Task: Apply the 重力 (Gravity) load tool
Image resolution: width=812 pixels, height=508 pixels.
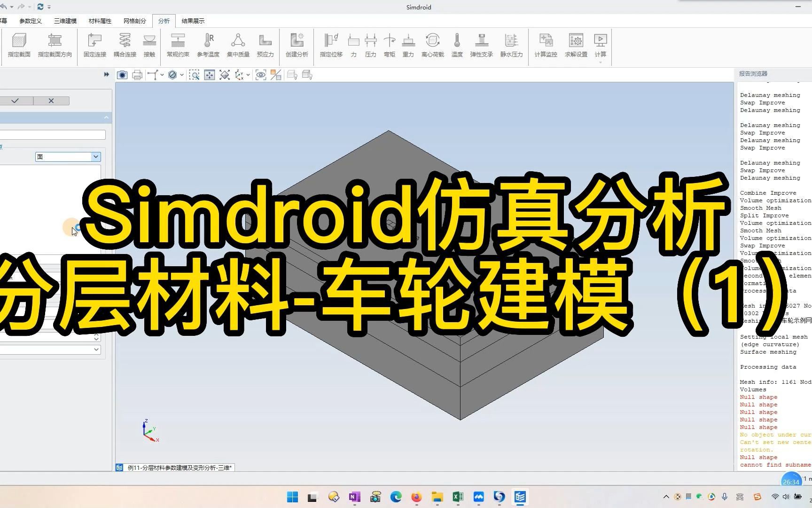Action: click(407, 45)
